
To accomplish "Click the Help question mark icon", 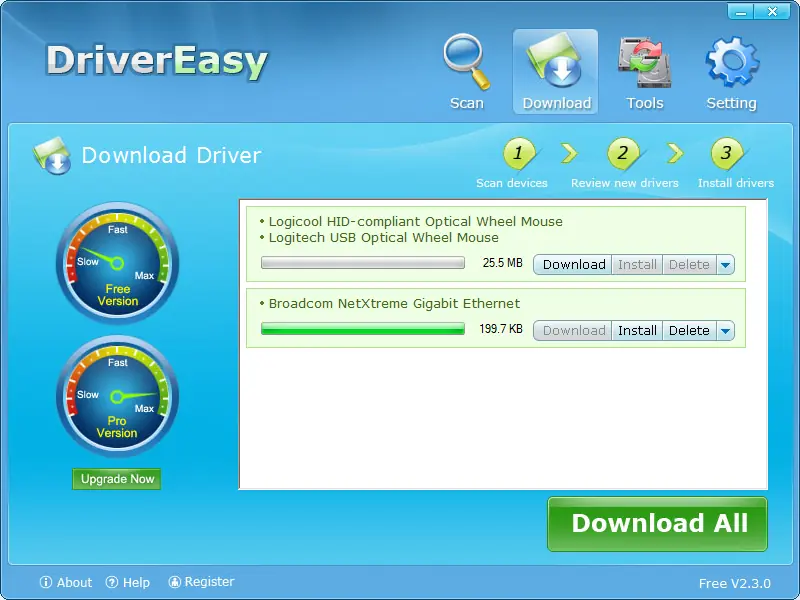I will coord(112,582).
